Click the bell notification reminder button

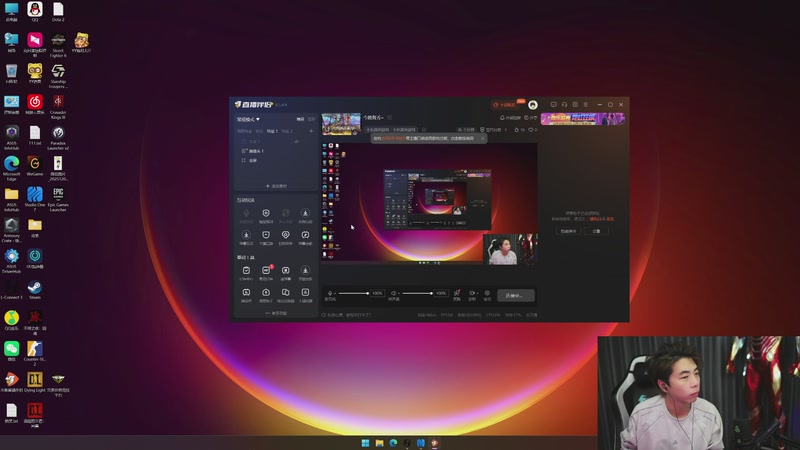tap(510, 118)
